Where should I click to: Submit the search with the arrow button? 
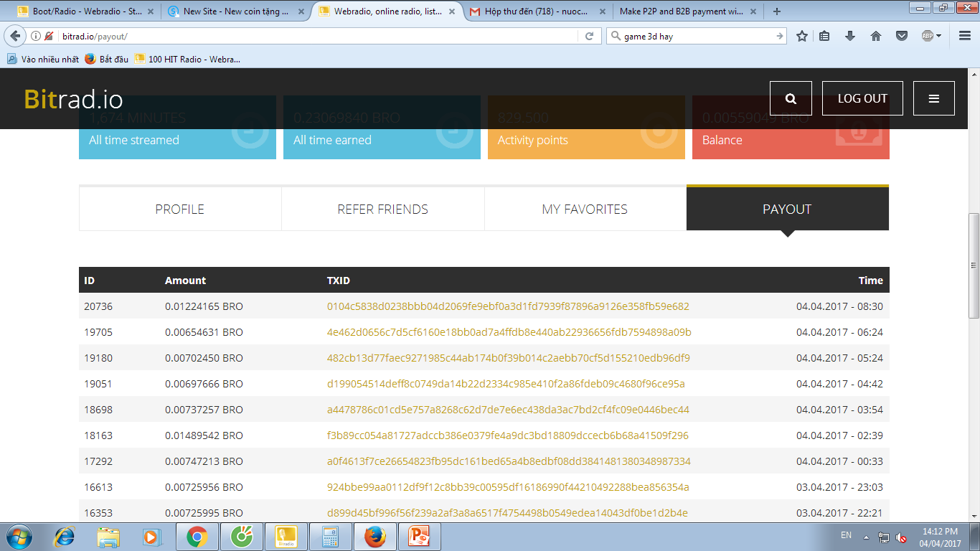coord(780,36)
